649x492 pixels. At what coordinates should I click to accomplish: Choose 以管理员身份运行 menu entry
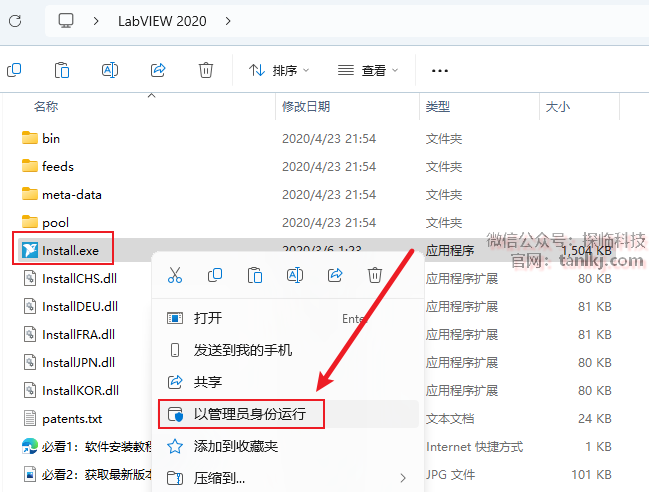(289, 414)
